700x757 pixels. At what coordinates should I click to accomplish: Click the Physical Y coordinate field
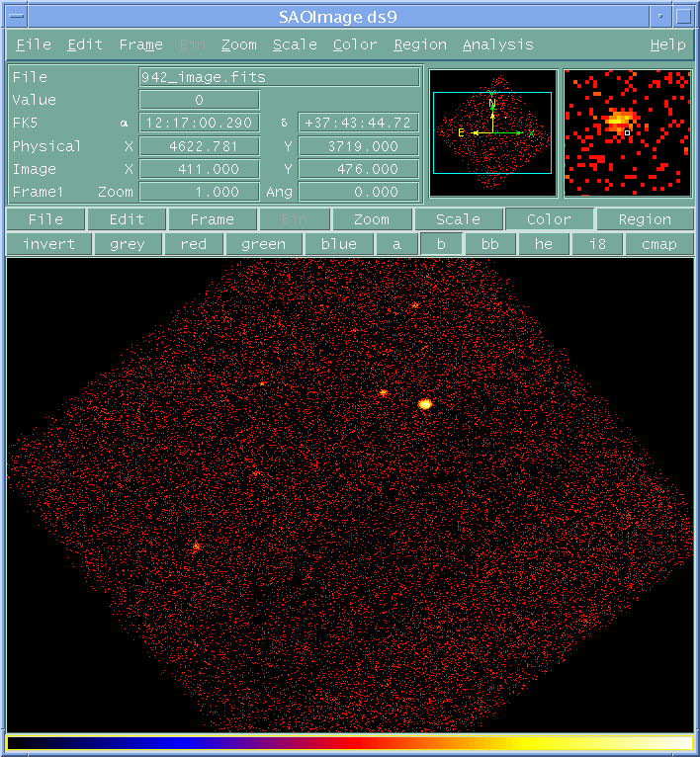pyautogui.click(x=358, y=146)
